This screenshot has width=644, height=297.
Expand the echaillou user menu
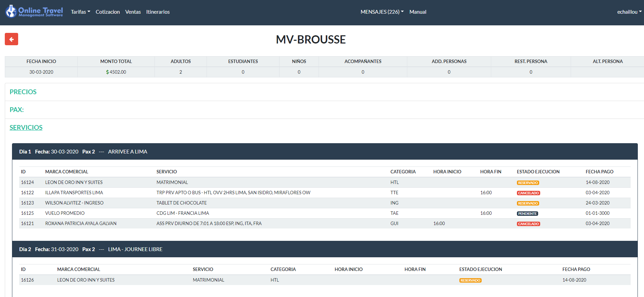coord(629,12)
